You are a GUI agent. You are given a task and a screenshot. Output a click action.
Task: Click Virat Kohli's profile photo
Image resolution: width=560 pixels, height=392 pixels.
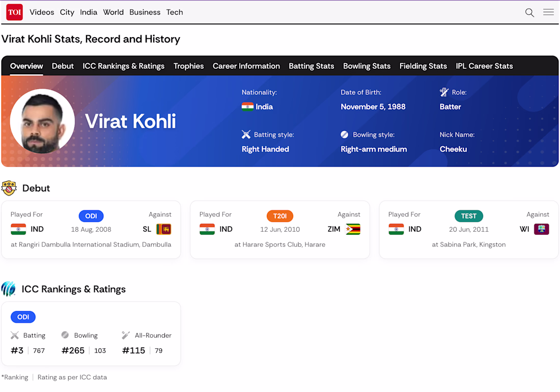[x=42, y=121]
